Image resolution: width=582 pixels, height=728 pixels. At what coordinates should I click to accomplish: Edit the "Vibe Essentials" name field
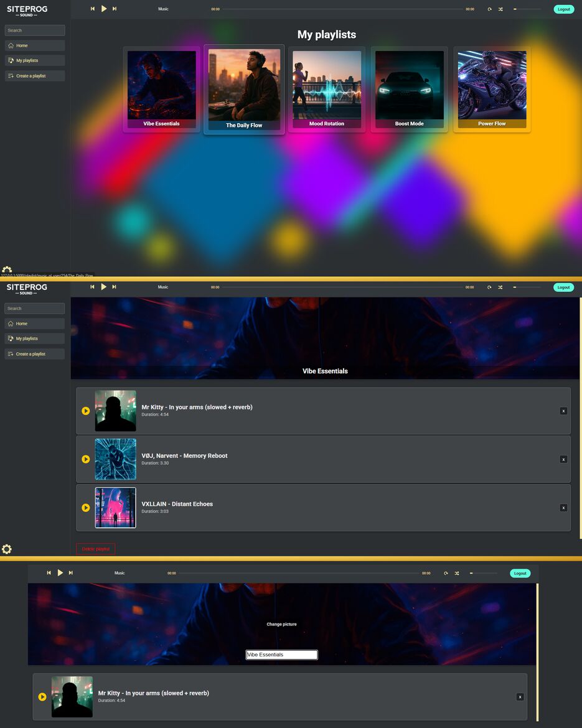click(x=281, y=654)
